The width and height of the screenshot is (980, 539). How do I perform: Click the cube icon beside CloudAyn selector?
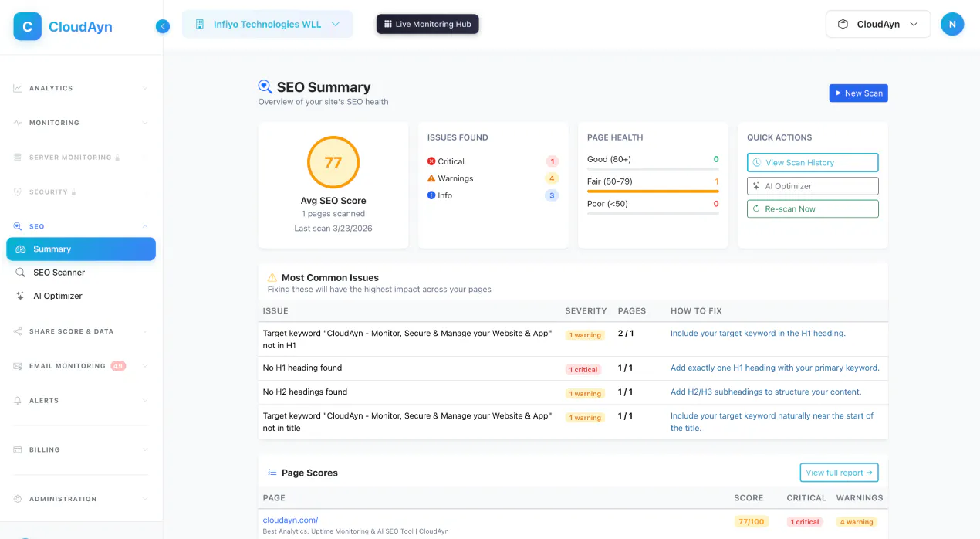(x=843, y=24)
